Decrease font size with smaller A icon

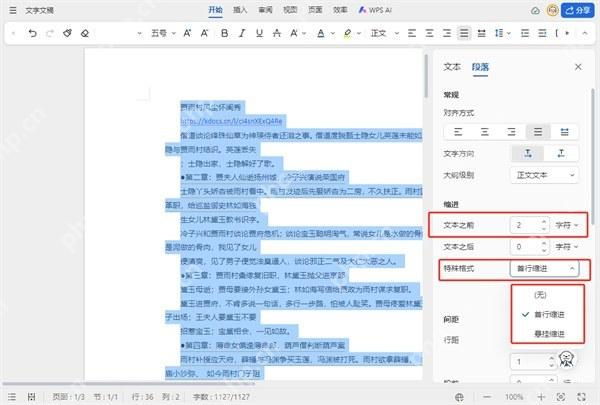pyautogui.click(x=204, y=33)
